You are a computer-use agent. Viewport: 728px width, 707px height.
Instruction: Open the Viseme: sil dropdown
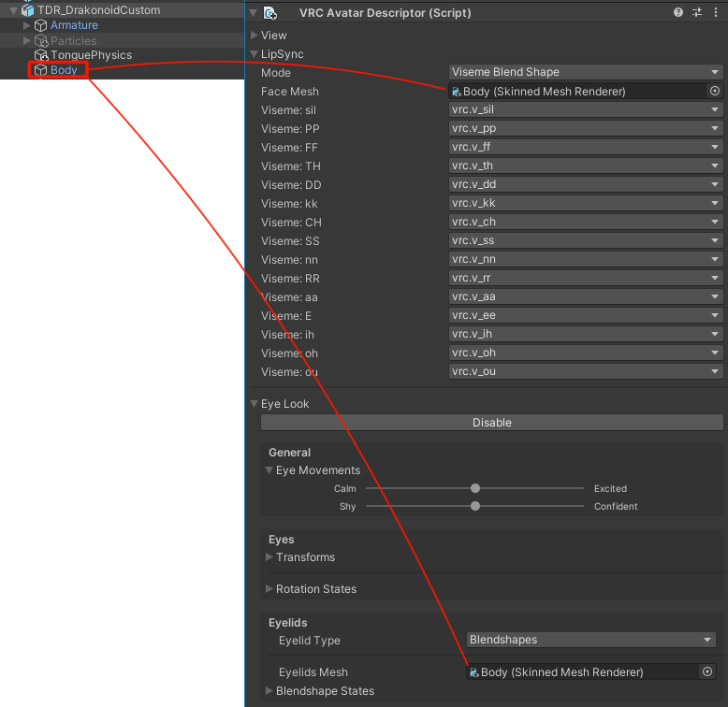point(586,109)
